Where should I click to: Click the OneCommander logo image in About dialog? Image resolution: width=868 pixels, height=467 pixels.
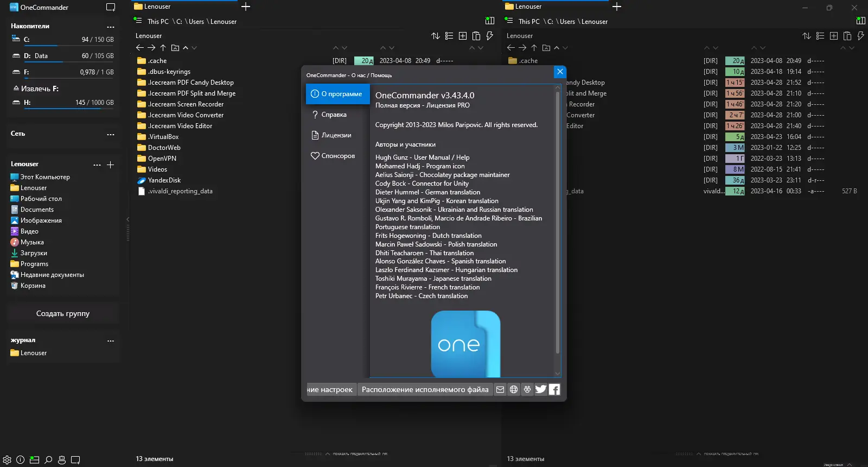click(x=465, y=344)
